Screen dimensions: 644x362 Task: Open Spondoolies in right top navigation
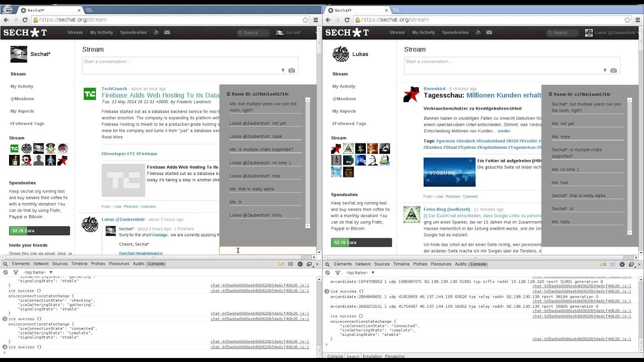[455, 33]
